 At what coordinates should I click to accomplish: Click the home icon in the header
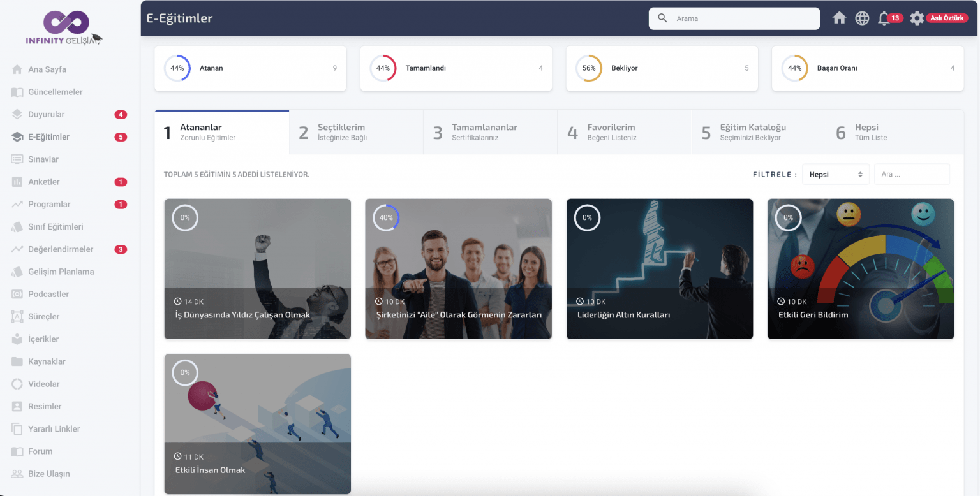(839, 18)
